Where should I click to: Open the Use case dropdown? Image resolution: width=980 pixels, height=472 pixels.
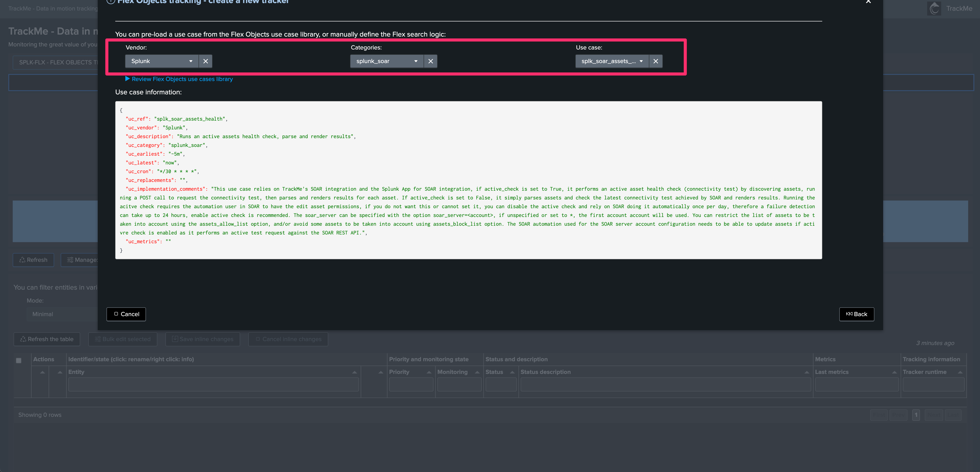pyautogui.click(x=612, y=61)
